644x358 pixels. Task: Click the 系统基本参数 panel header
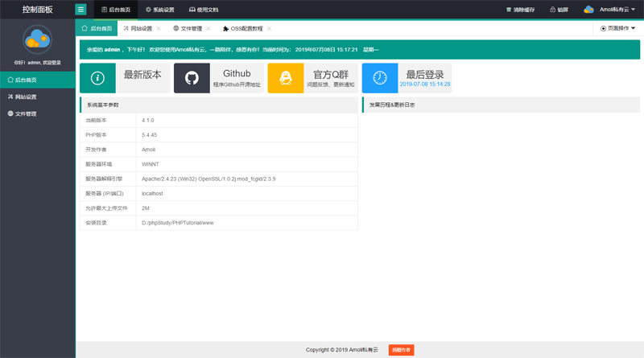(219, 105)
